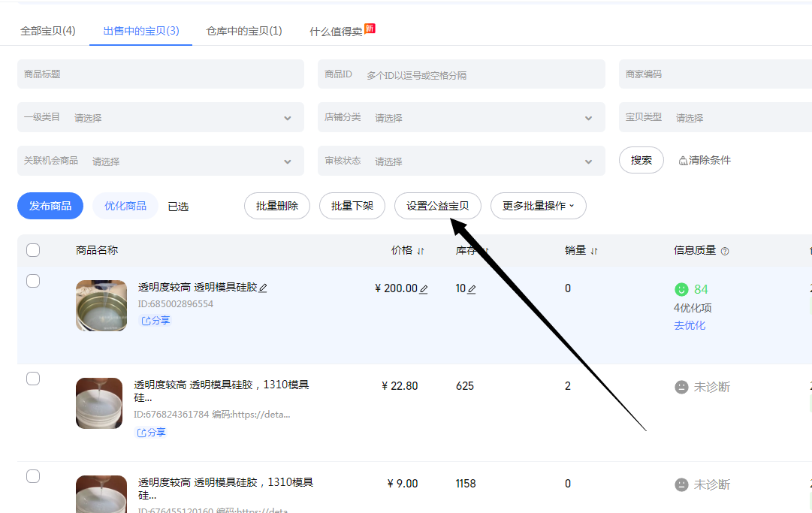This screenshot has width=812, height=513.
Task: Click the 去优化 optimization link
Action: [690, 326]
